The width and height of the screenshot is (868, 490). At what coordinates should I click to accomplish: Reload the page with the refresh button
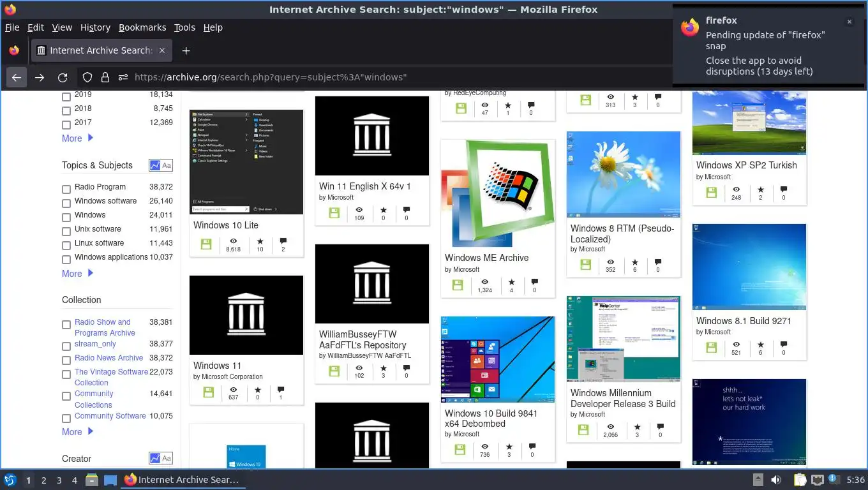coord(63,77)
